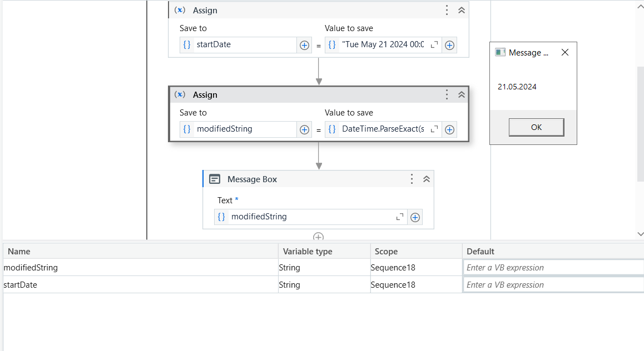Image resolution: width=644 pixels, height=351 pixels.
Task: Click the plus icon beside the Message Box Text field
Action: [x=415, y=217]
